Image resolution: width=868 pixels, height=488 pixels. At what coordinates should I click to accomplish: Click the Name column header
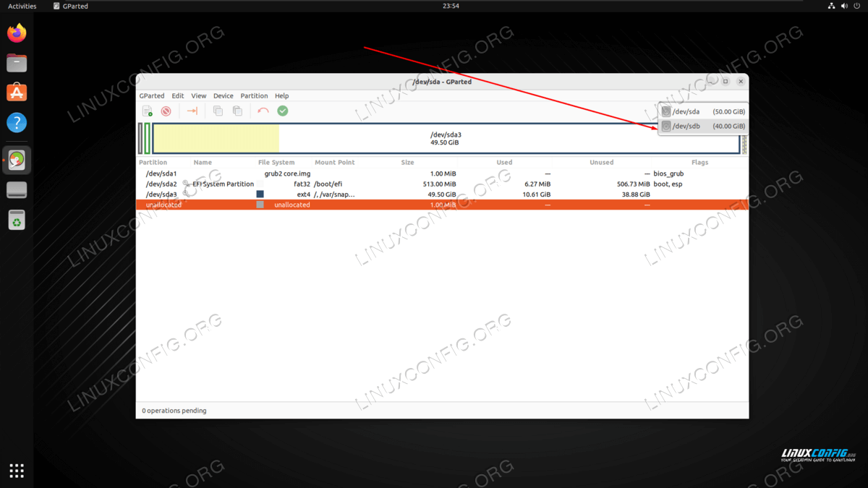click(x=203, y=163)
